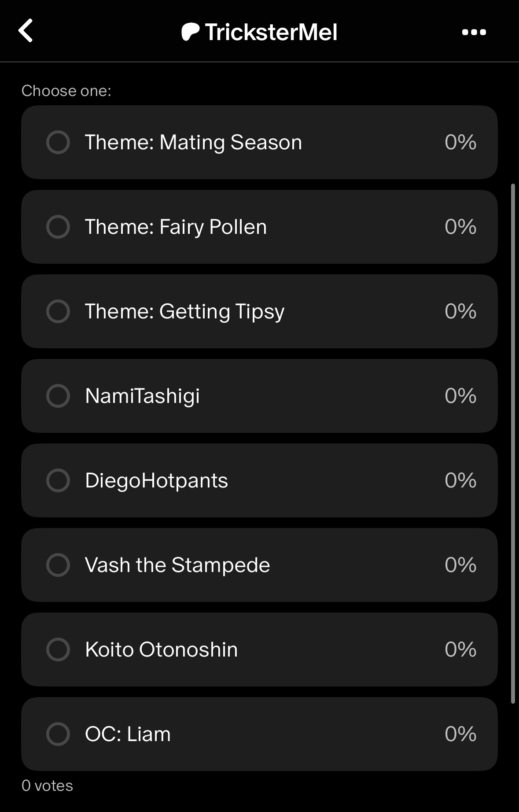Tap the back arrow icon
Image resolution: width=519 pixels, height=812 pixels.
[x=26, y=31]
